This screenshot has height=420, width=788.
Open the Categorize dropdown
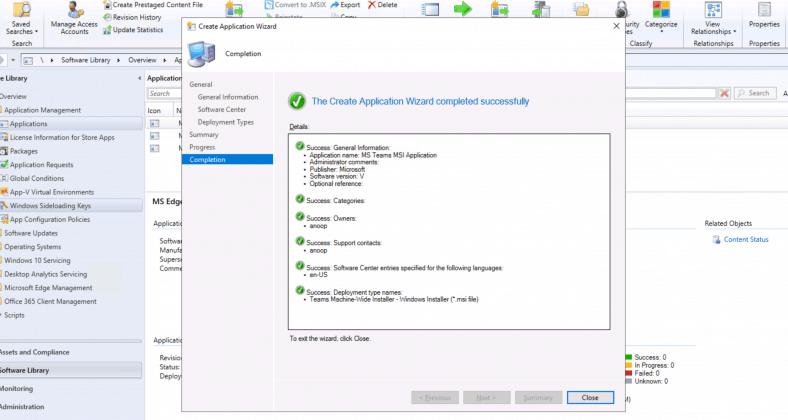point(661,19)
